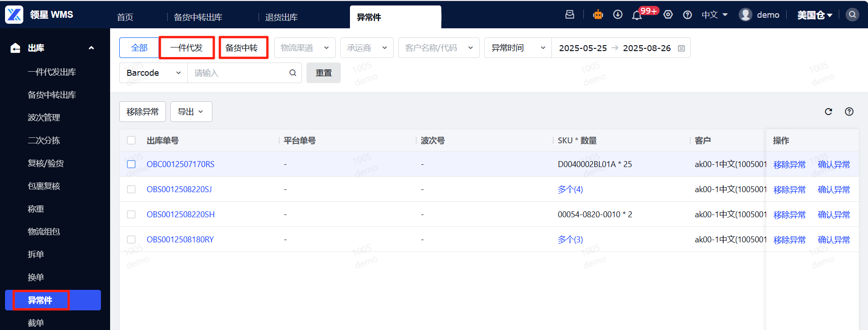Click the Barcode search input field
This screenshot has height=330, width=868.
tap(244, 73)
